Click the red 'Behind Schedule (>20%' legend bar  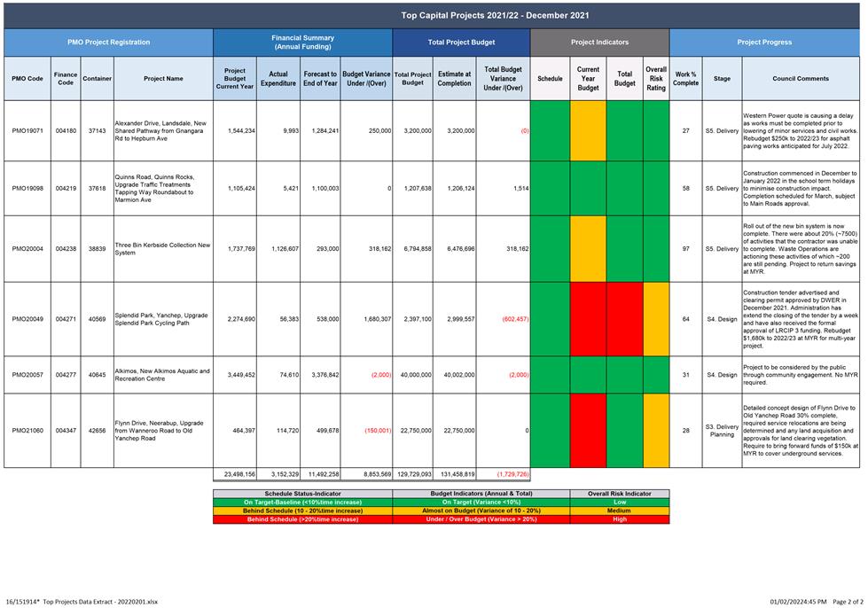(302, 519)
